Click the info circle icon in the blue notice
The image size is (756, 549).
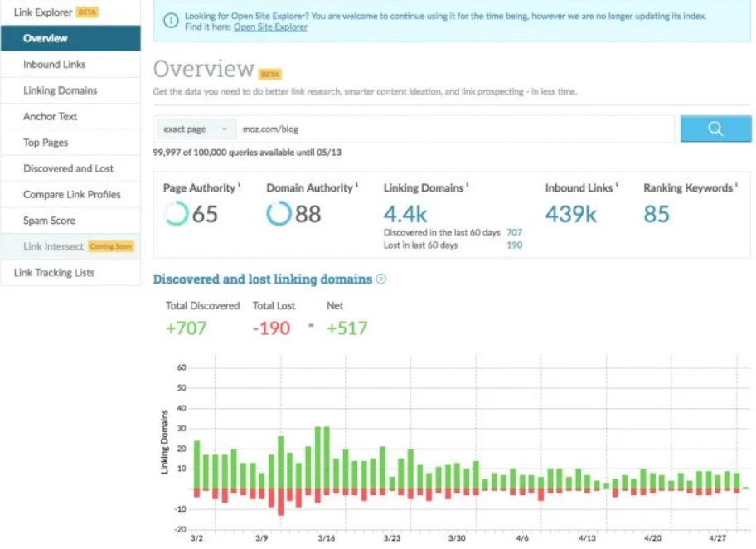171,20
